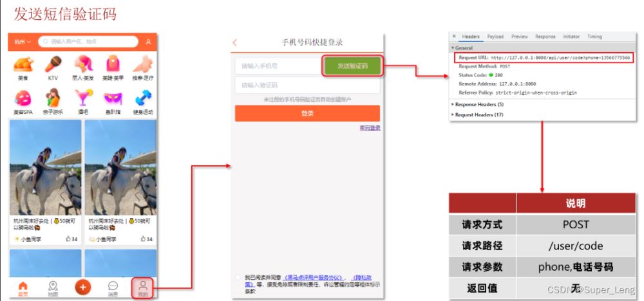Open the 杭州 city dropdown

(23, 42)
